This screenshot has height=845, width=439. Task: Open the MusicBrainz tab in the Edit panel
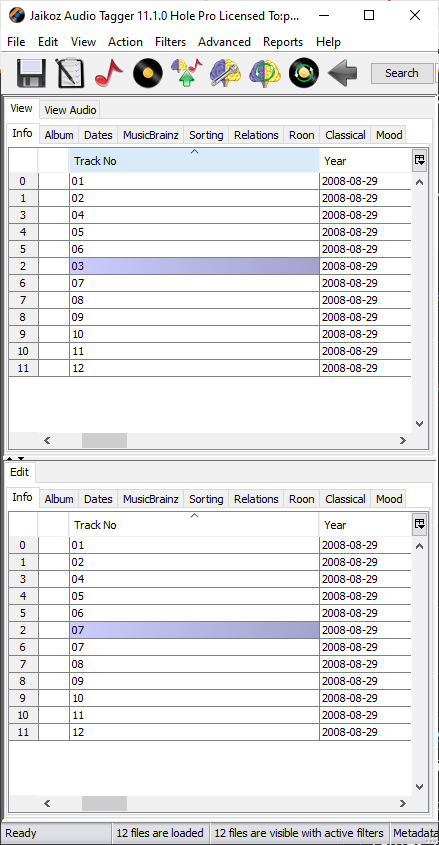click(x=150, y=498)
